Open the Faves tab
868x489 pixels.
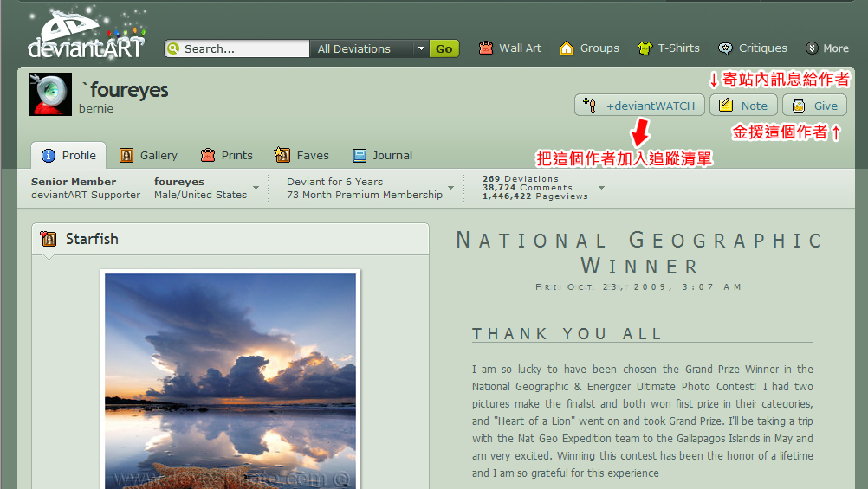point(301,156)
